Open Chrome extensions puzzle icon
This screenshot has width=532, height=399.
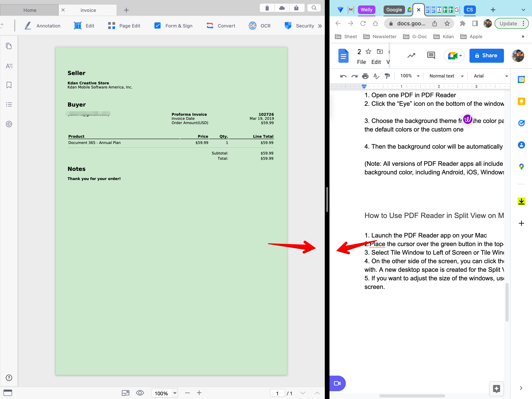(x=463, y=23)
